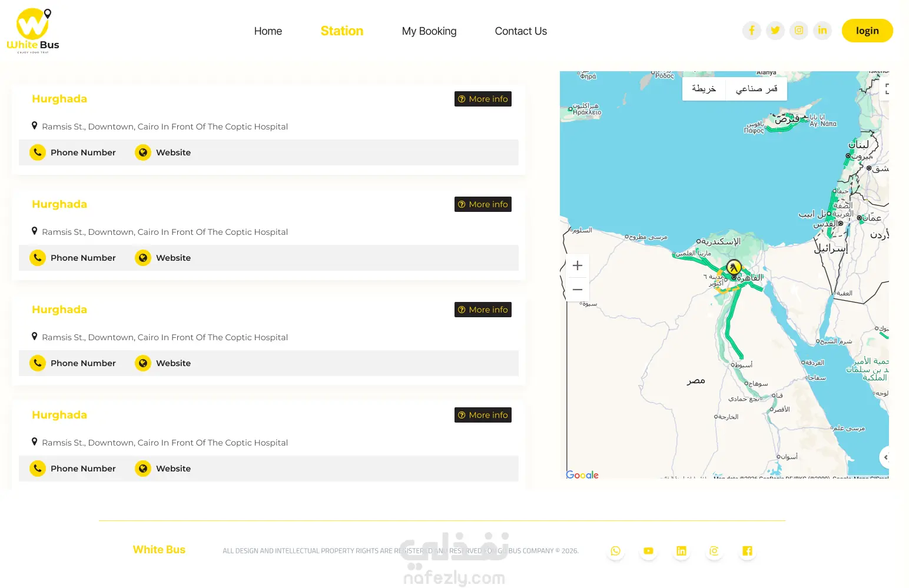Screen dimensions: 909x588
Task: Click the Ramsis St. address in the first card
Action: coord(165,127)
